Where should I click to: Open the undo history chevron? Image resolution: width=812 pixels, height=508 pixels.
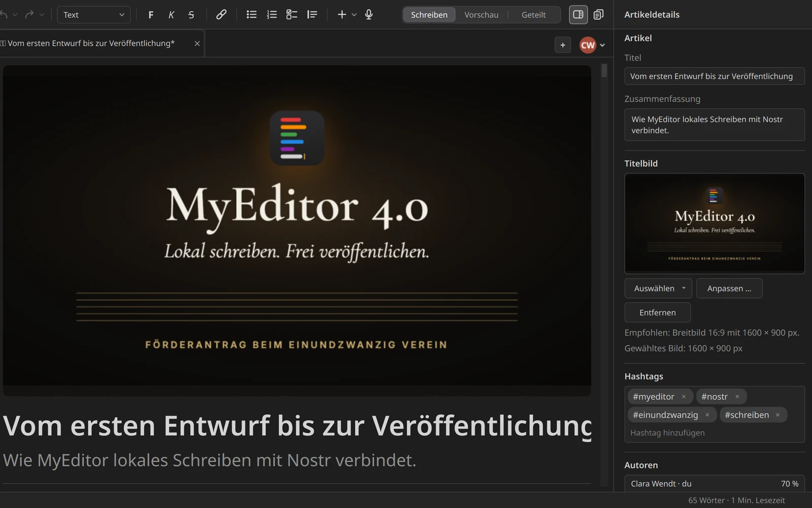(15, 15)
